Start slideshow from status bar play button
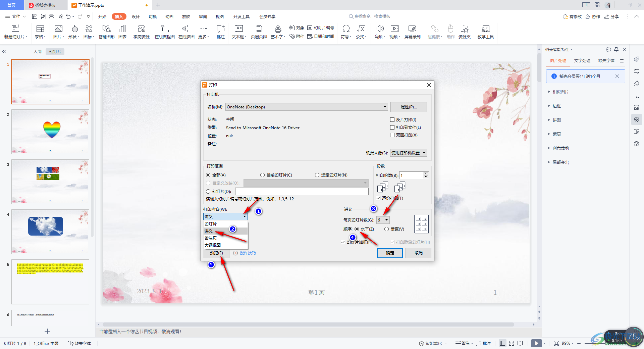This screenshot has width=644, height=349. 536,343
